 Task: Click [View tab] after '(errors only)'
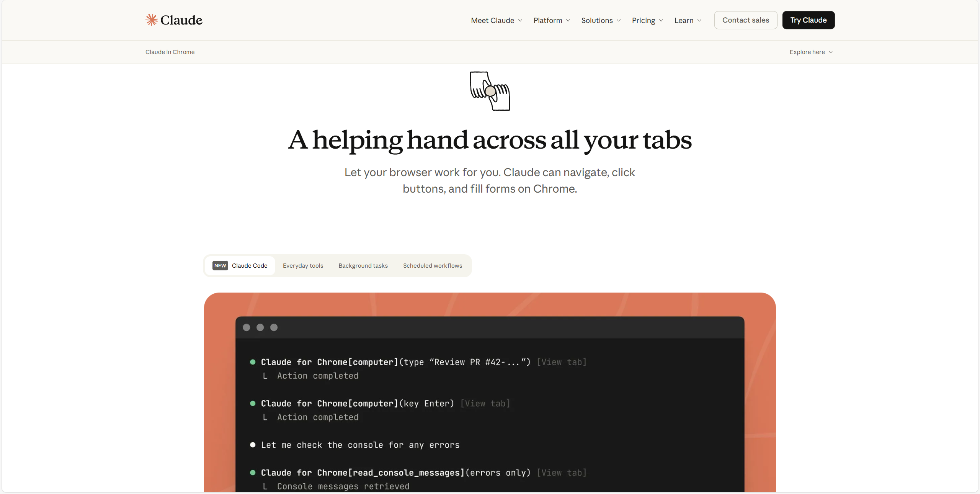point(562,473)
